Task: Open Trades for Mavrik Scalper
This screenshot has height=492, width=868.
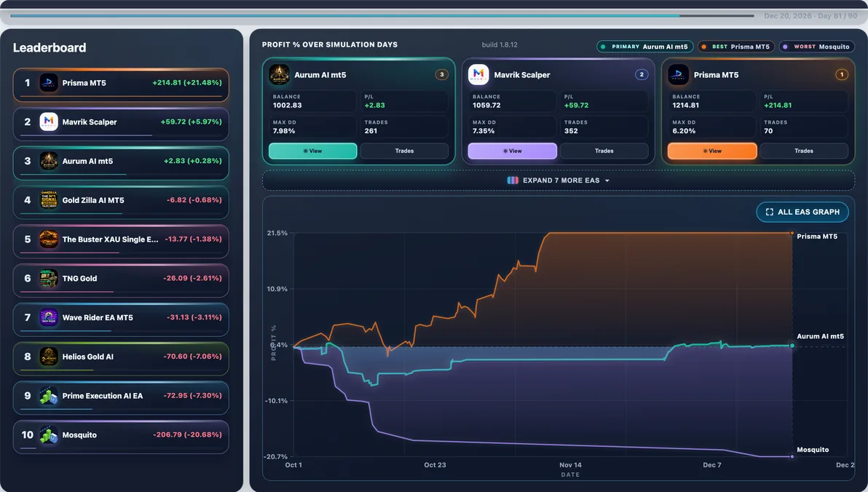Action: pos(604,151)
